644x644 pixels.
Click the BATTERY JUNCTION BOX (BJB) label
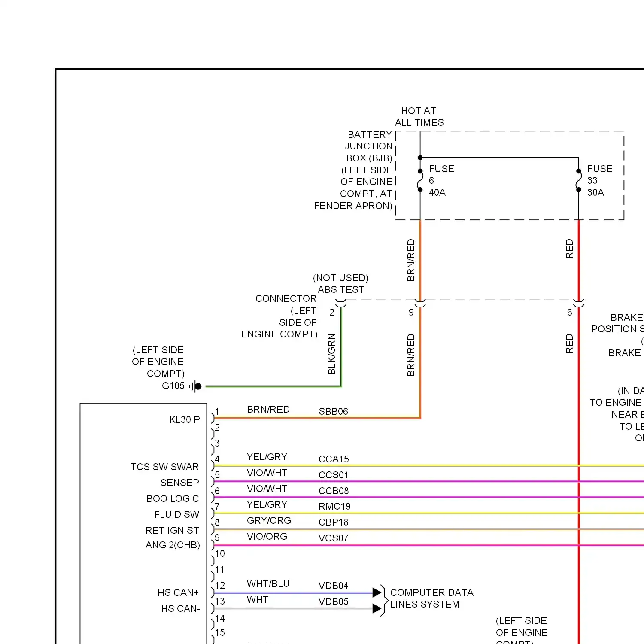coord(368,146)
